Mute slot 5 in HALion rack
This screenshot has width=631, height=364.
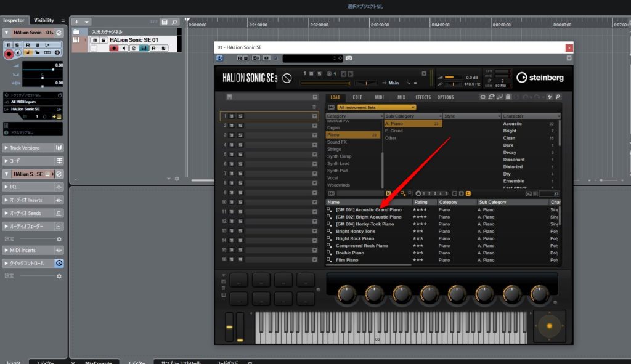[x=232, y=155]
